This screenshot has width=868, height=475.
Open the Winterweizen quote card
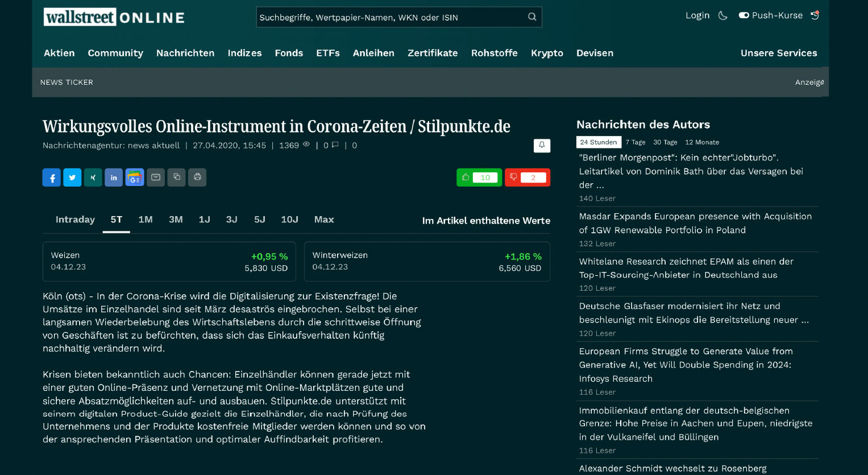[427, 262]
